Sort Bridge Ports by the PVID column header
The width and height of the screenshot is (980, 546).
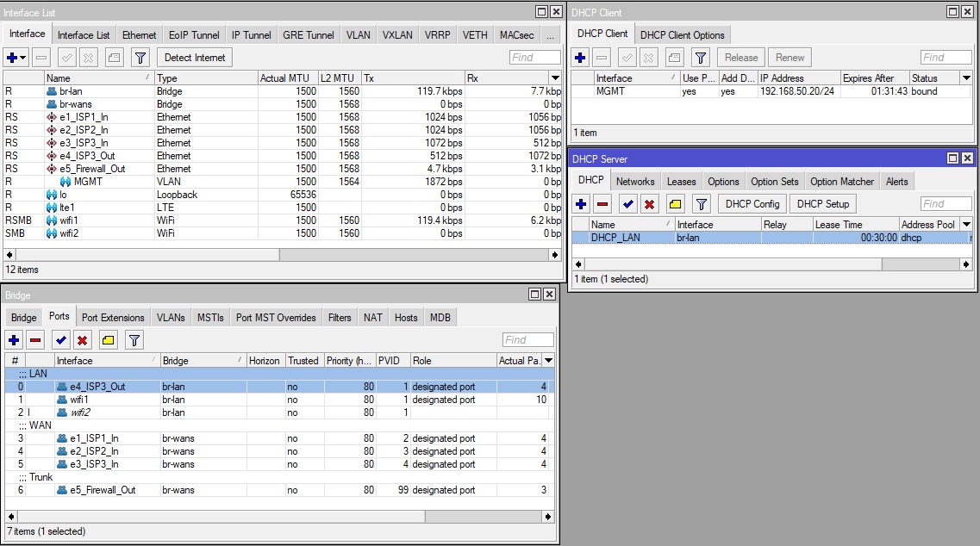pyautogui.click(x=392, y=361)
